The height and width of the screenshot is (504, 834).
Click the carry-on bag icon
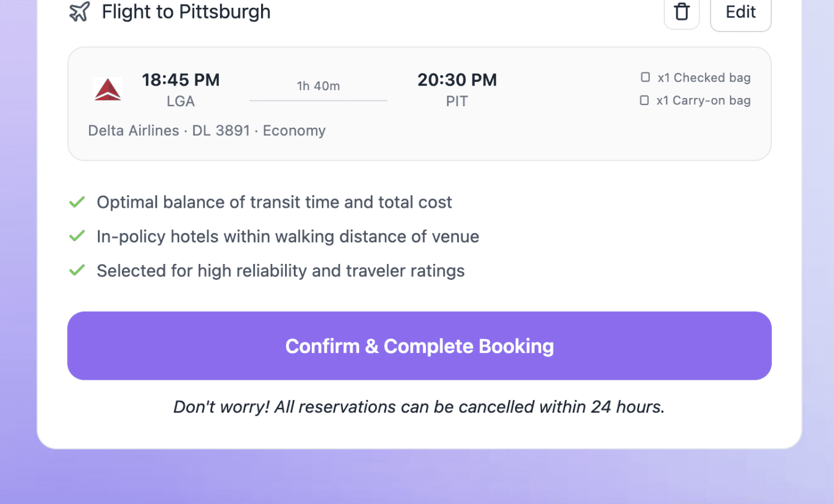point(644,100)
